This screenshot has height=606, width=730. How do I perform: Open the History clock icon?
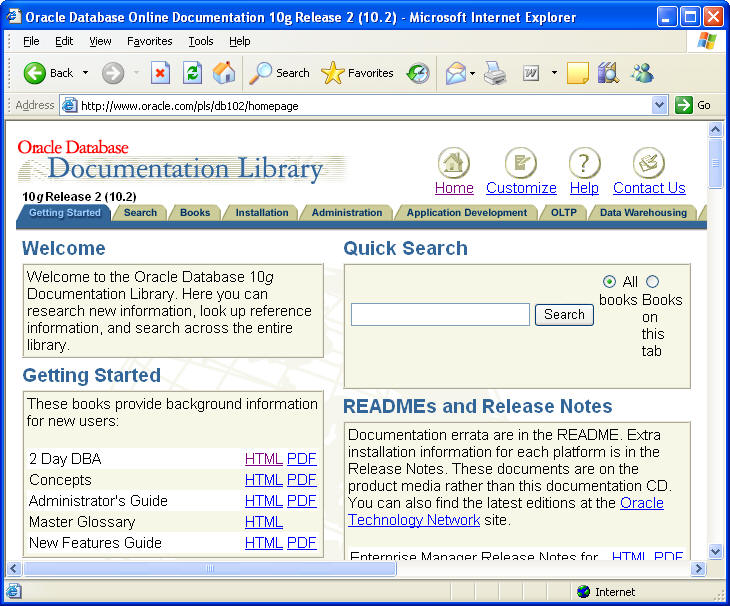click(418, 73)
